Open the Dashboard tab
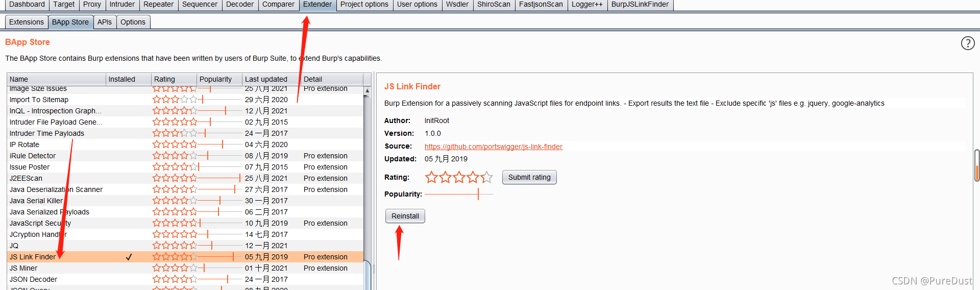This screenshot has width=980, height=290. (27, 5)
